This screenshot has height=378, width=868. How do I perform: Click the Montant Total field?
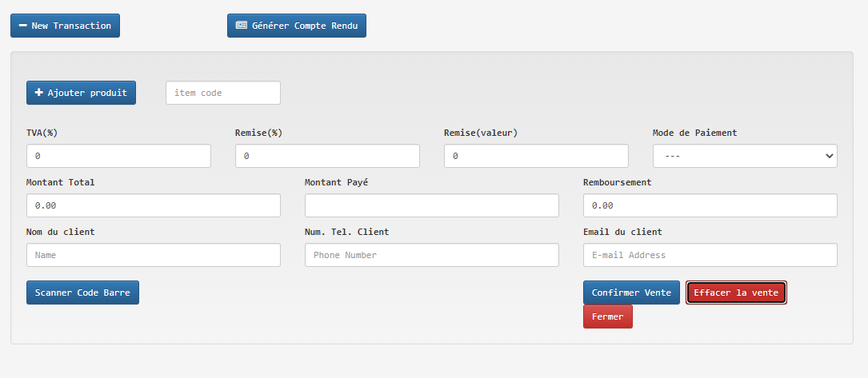point(153,205)
